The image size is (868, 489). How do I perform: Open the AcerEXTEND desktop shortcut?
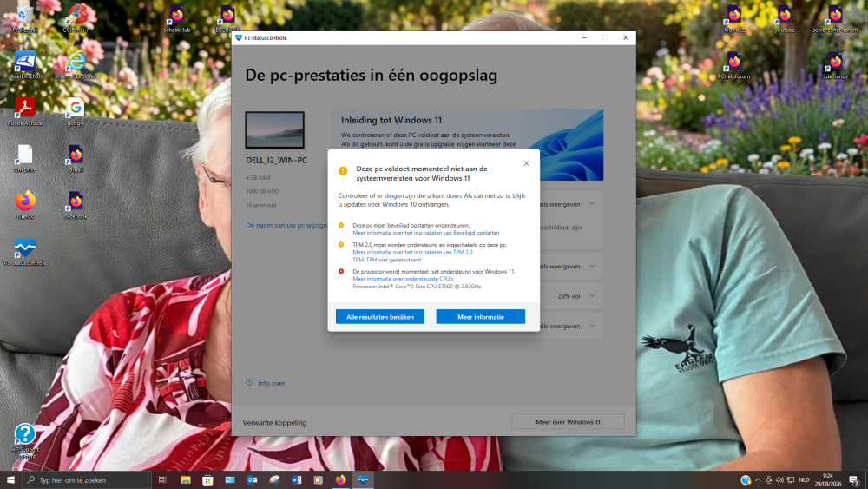tap(25, 65)
